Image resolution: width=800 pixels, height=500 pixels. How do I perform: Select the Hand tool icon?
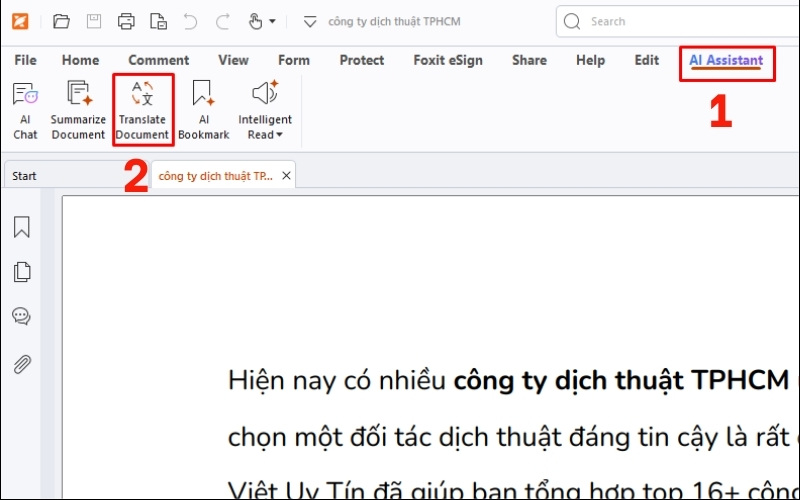(x=256, y=21)
